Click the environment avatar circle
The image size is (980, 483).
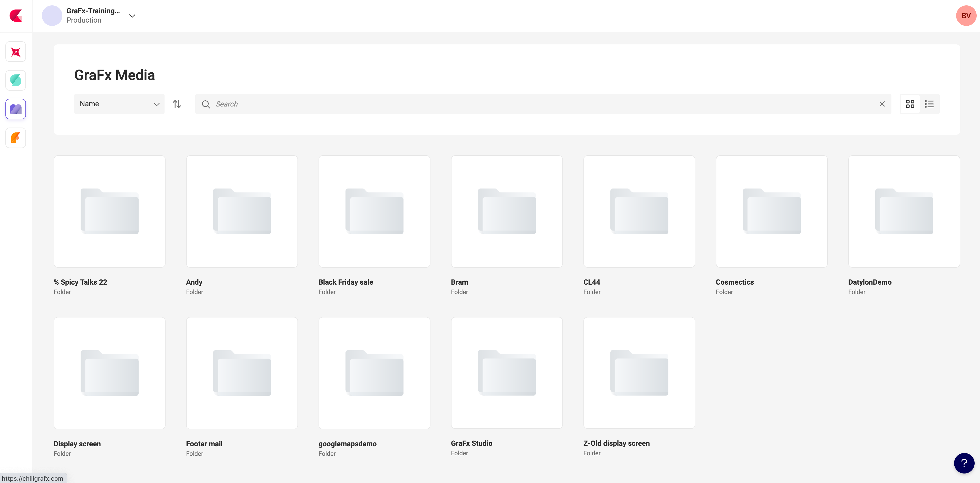52,16
